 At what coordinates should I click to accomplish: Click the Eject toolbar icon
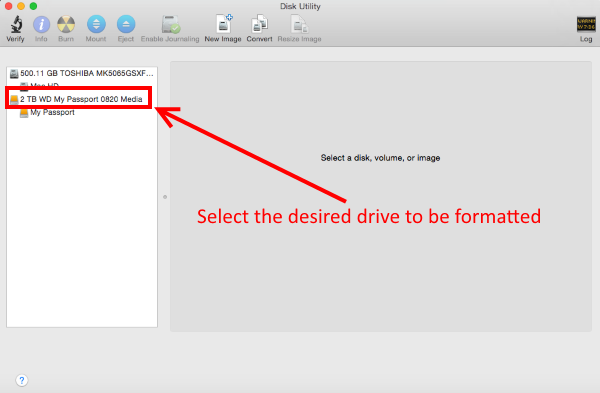pyautogui.click(x=126, y=25)
